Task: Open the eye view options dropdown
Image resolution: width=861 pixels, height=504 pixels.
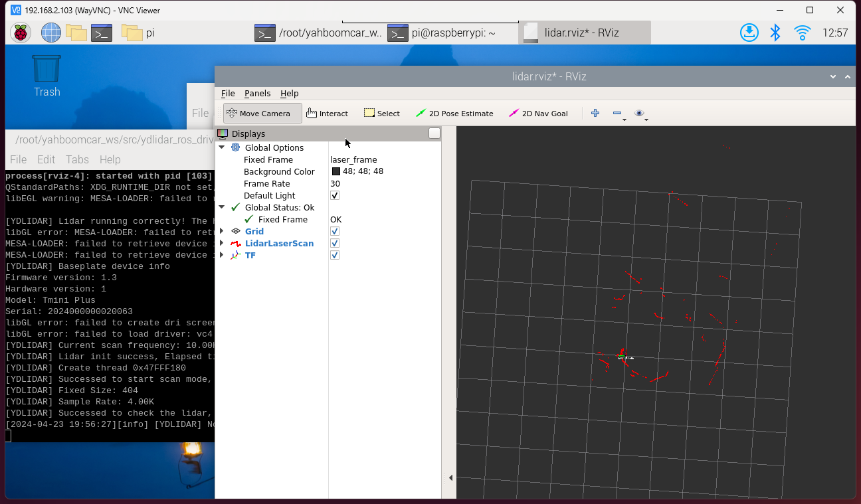Action: pos(640,114)
